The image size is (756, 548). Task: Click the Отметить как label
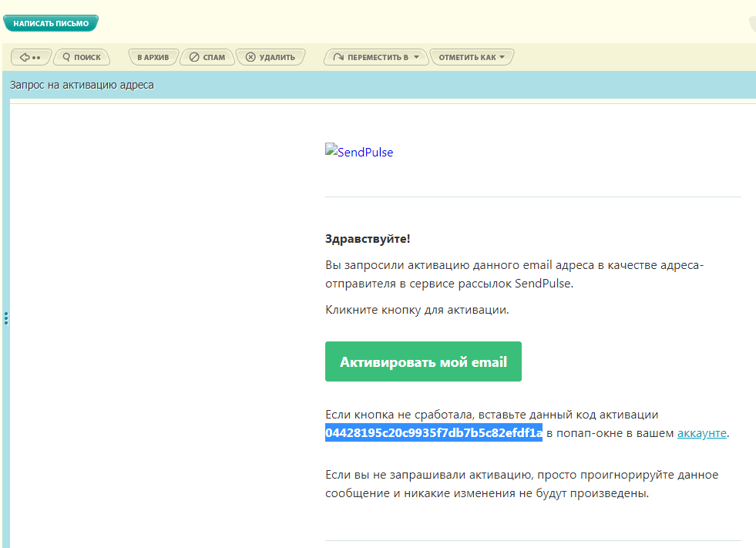[467, 57]
